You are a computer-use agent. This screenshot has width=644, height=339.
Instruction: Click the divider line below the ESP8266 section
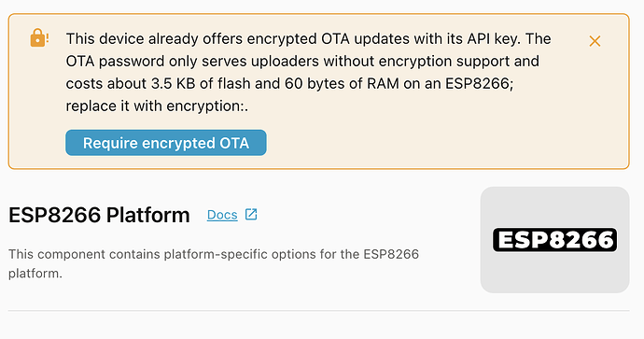tap(318, 311)
